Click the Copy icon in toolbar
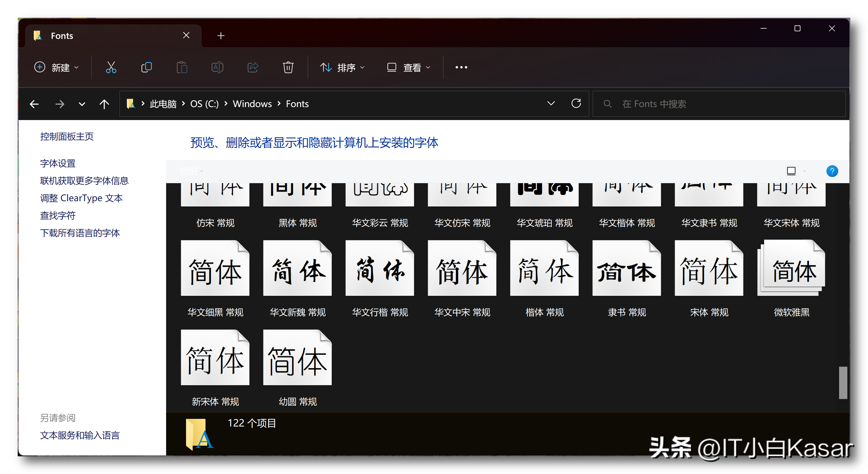 pyautogui.click(x=146, y=67)
